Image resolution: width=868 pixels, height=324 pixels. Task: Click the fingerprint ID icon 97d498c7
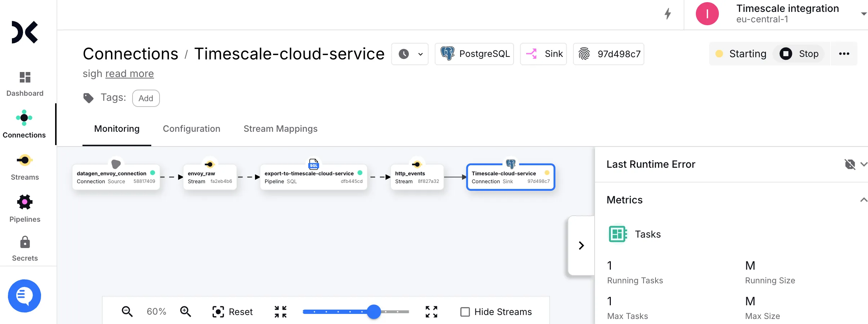pyautogui.click(x=584, y=54)
